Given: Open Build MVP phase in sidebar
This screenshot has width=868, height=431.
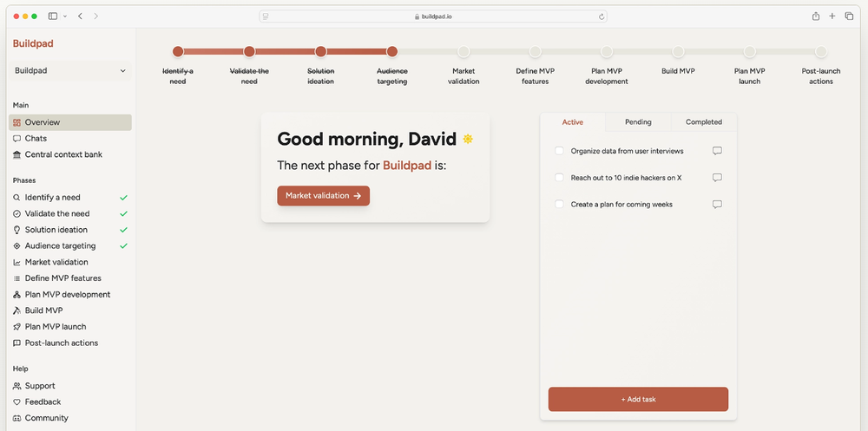Looking at the screenshot, I should click(69, 310).
